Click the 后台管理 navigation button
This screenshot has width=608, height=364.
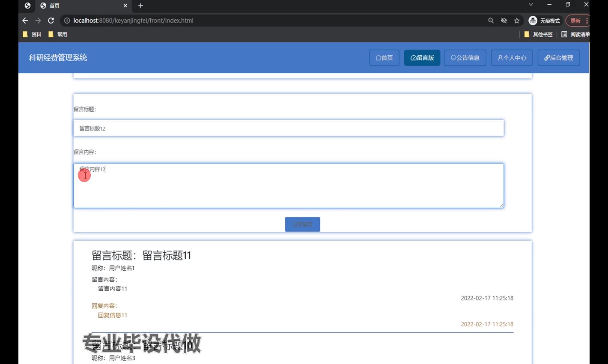tap(558, 58)
